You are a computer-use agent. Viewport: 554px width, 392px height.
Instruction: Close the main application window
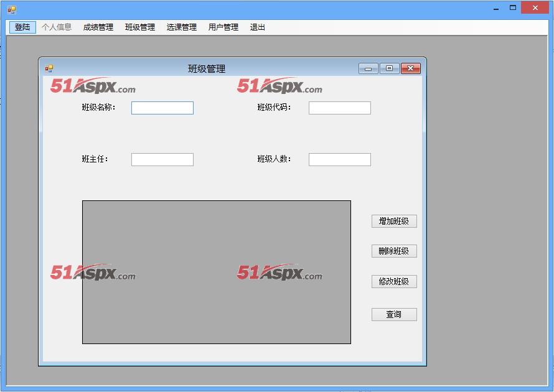535,7
